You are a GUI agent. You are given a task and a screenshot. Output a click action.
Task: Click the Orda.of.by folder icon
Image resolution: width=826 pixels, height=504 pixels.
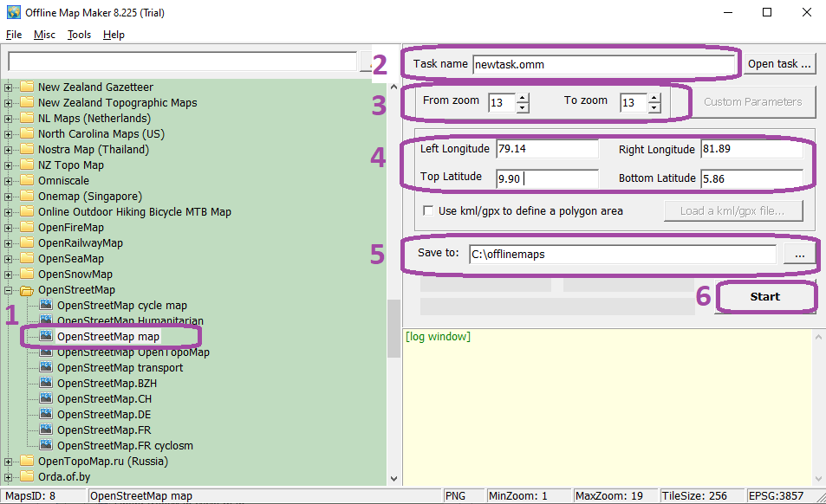(x=27, y=476)
